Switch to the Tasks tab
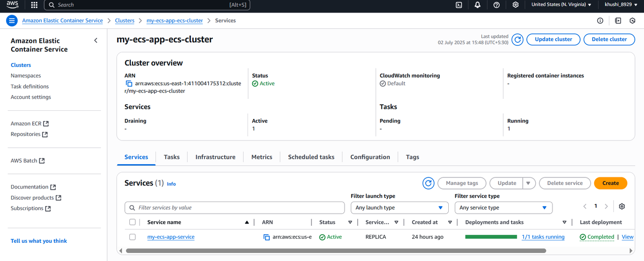The width and height of the screenshot is (644, 261). pyautogui.click(x=172, y=157)
